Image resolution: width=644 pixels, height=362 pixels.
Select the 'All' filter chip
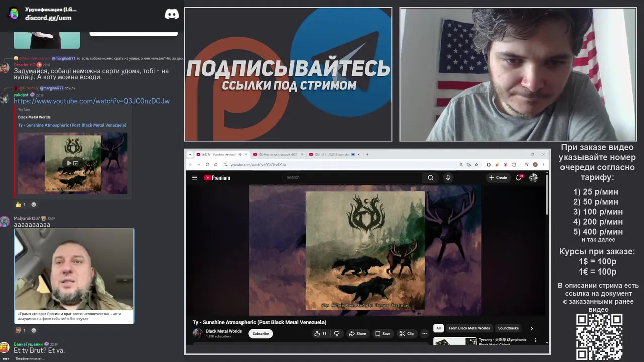point(438,328)
